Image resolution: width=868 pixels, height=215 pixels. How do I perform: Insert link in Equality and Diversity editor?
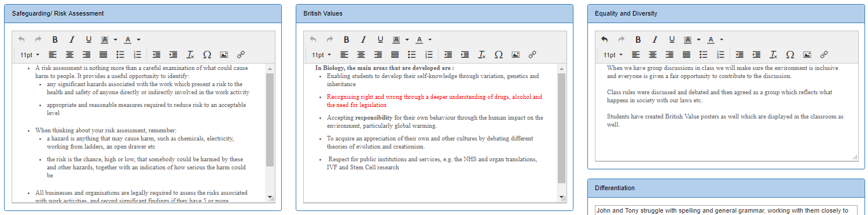click(x=824, y=55)
